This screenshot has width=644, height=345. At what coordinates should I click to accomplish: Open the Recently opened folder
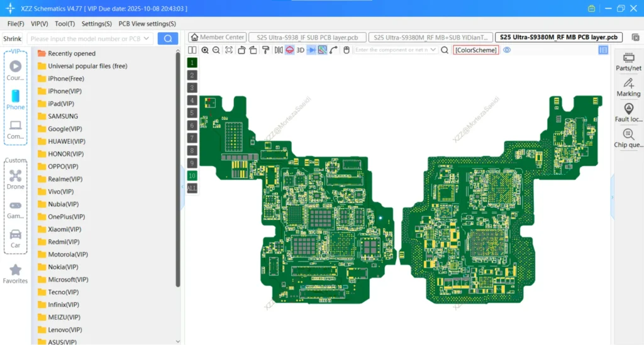(x=67, y=53)
